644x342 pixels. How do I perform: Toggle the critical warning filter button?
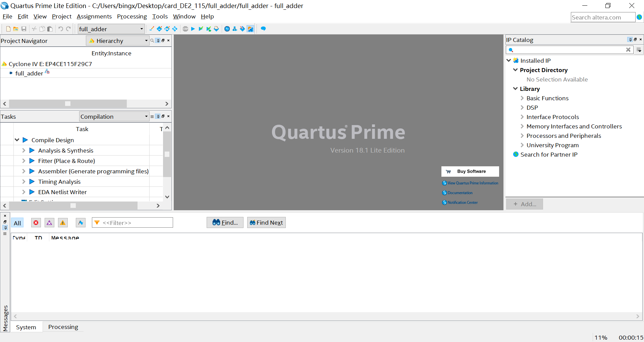coord(50,223)
